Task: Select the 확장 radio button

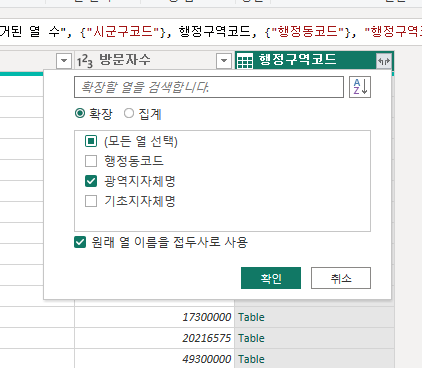Action: [80, 113]
